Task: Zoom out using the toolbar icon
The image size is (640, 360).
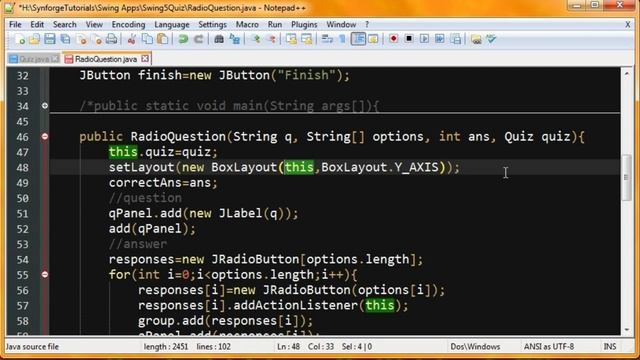Action: [271, 39]
